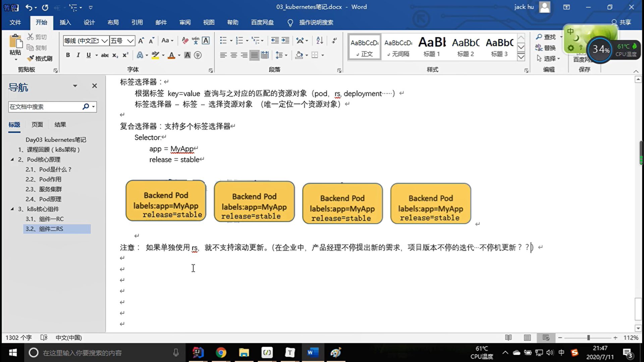Screen dimensions: 644x362
Task: Toggle italic formatting
Action: click(78, 55)
